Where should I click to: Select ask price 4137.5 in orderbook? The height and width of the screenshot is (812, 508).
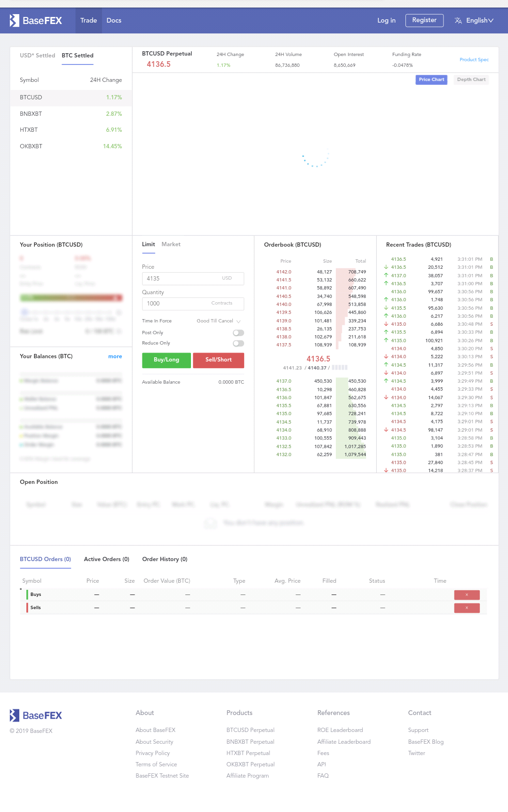pyautogui.click(x=284, y=345)
